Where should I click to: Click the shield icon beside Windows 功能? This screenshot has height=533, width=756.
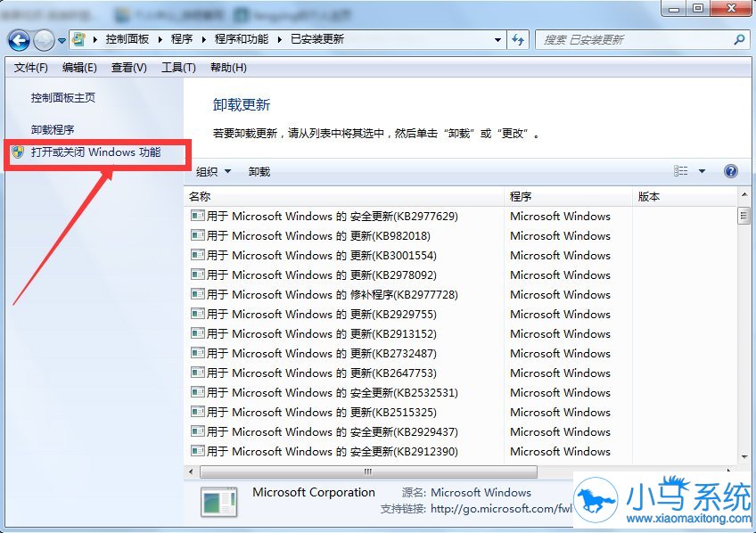(x=18, y=152)
